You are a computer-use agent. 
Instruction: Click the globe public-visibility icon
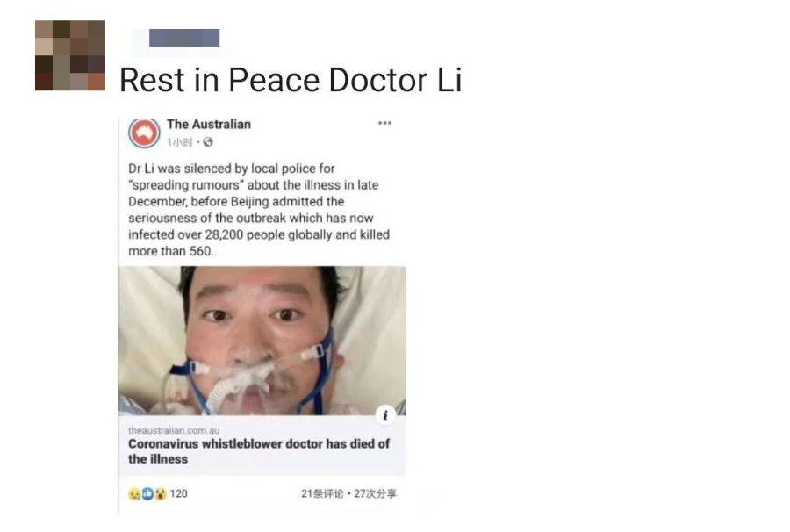pos(207,142)
